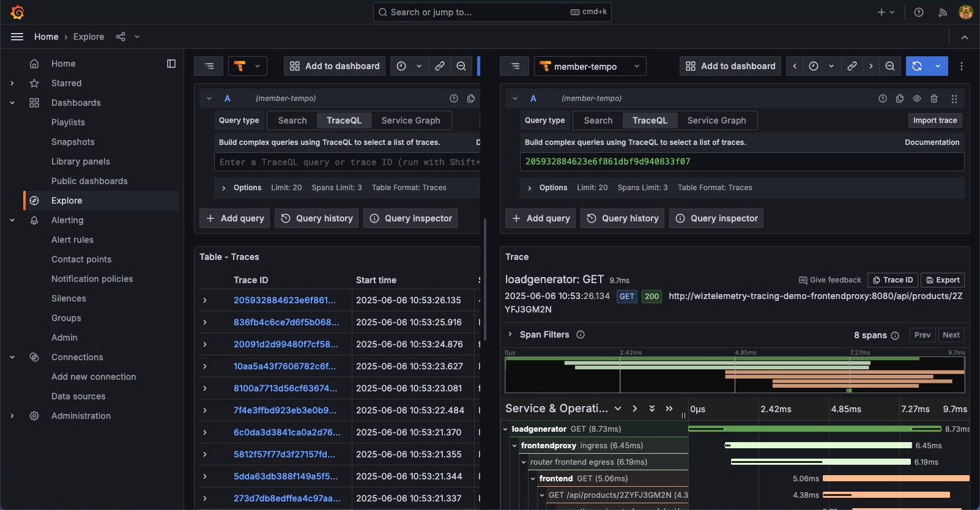The image size is (980, 510).
Task: Expand the Span Filters section
Action: (x=510, y=334)
